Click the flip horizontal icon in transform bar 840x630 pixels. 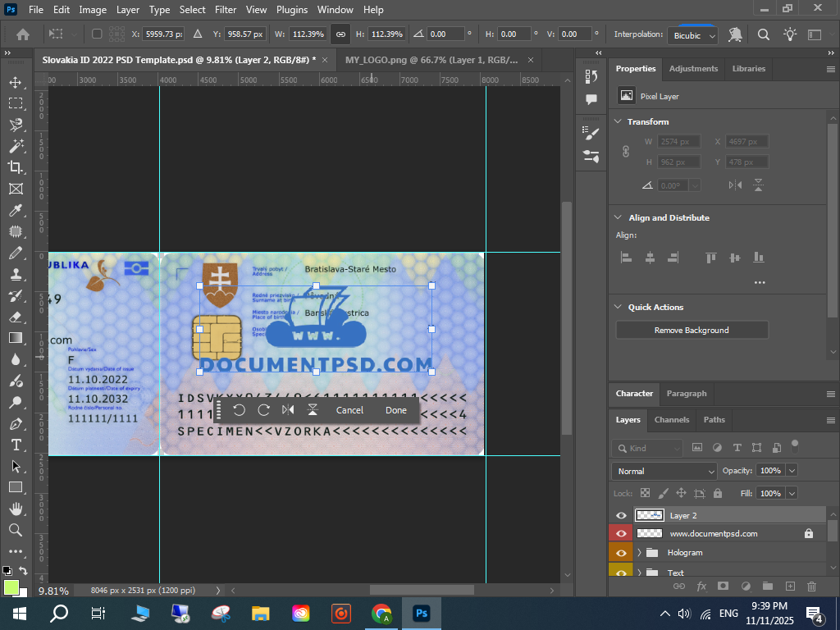288,410
